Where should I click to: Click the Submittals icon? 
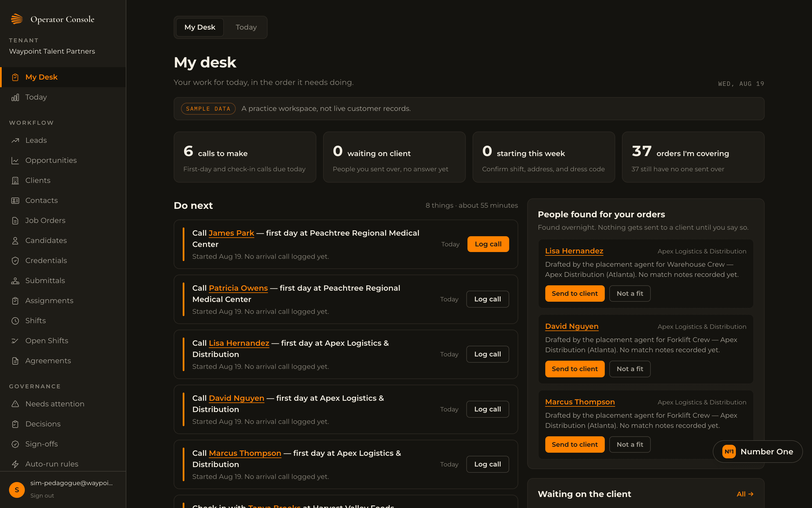(x=15, y=281)
